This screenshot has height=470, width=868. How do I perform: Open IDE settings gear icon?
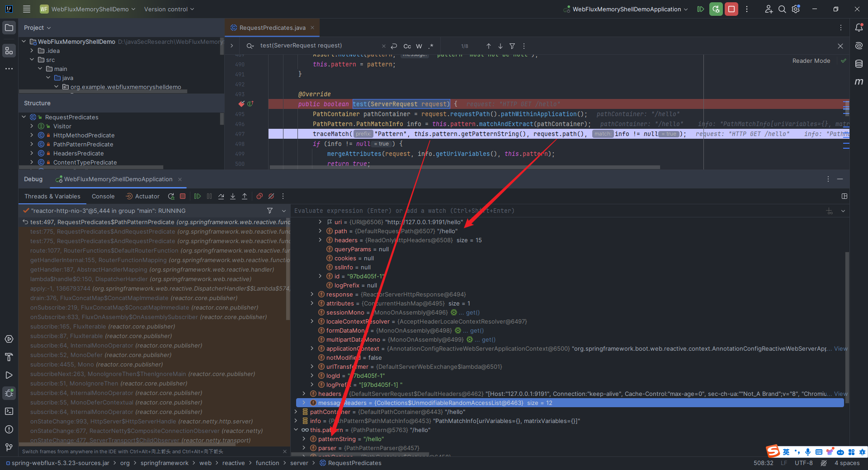796,9
